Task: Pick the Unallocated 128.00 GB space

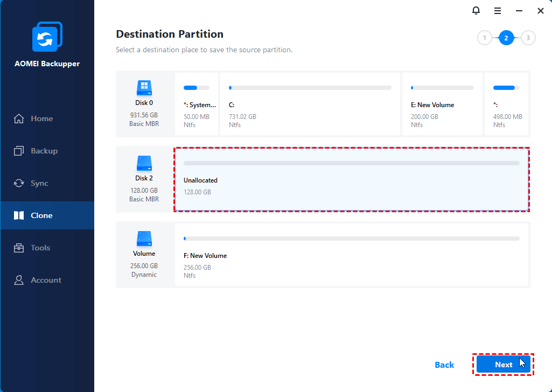Action: click(x=351, y=179)
